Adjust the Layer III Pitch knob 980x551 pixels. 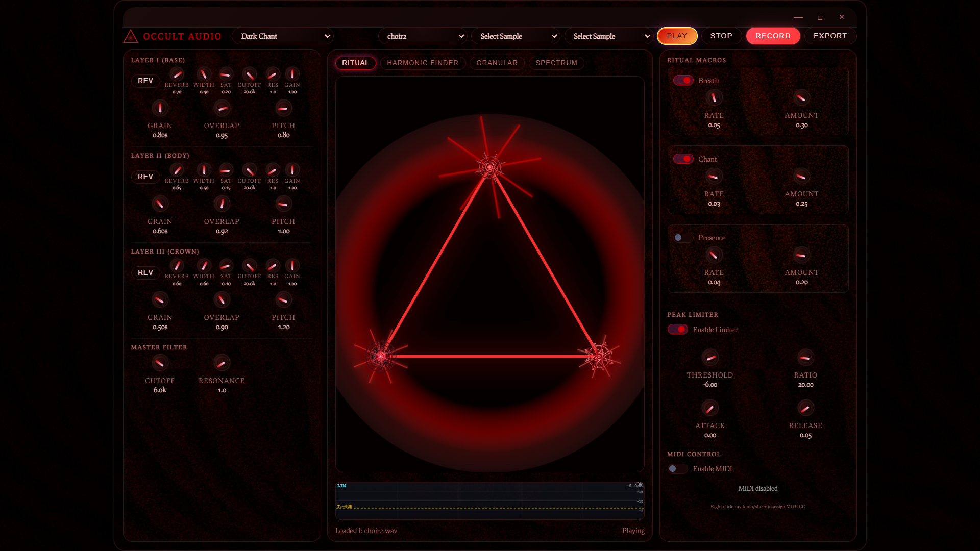click(x=283, y=299)
